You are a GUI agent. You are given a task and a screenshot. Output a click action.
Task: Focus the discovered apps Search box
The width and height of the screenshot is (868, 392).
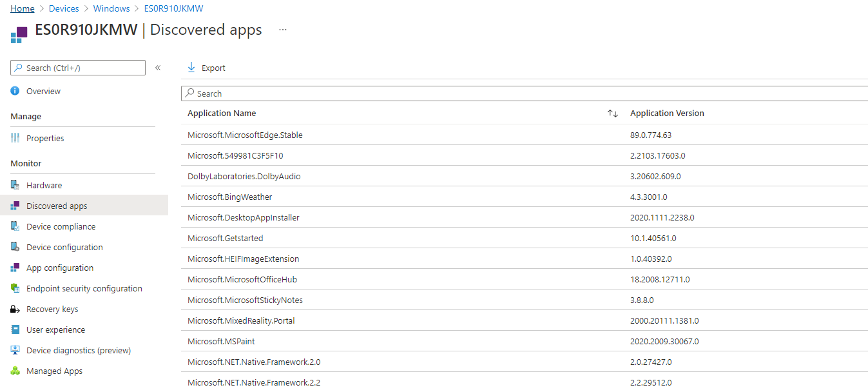[525, 93]
